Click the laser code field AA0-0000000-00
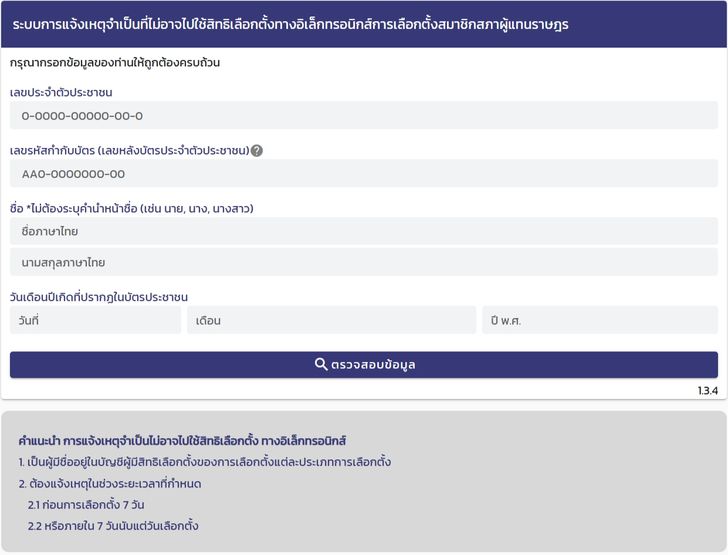 (x=364, y=174)
